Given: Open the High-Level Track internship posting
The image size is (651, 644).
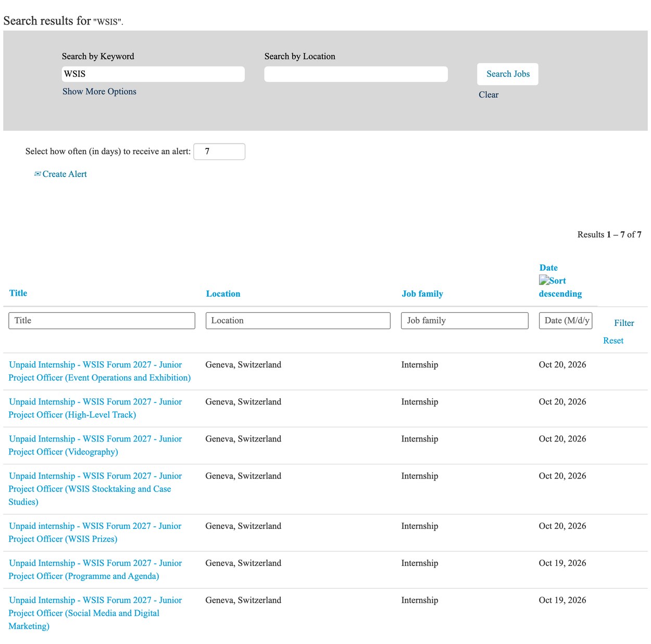Looking at the screenshot, I should (x=95, y=408).
